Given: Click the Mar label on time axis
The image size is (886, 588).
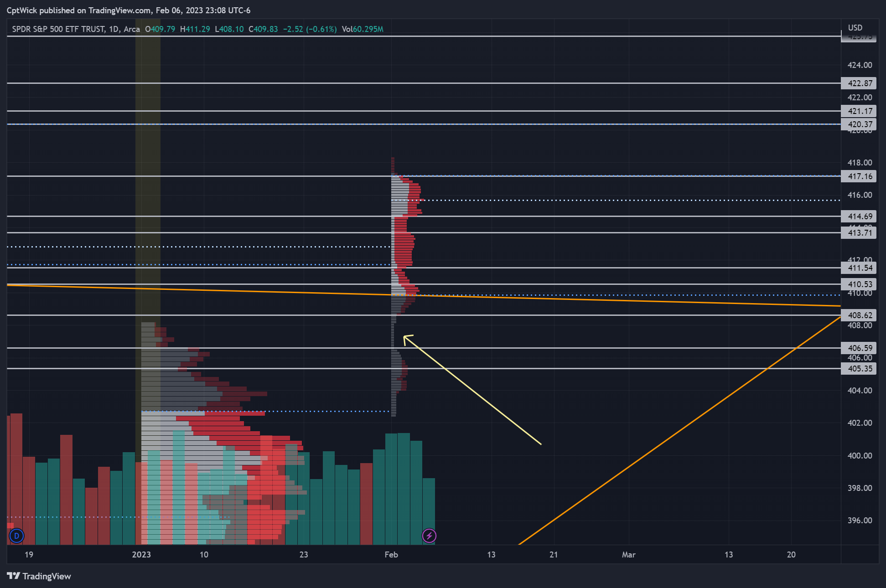Looking at the screenshot, I should pyautogui.click(x=628, y=554).
